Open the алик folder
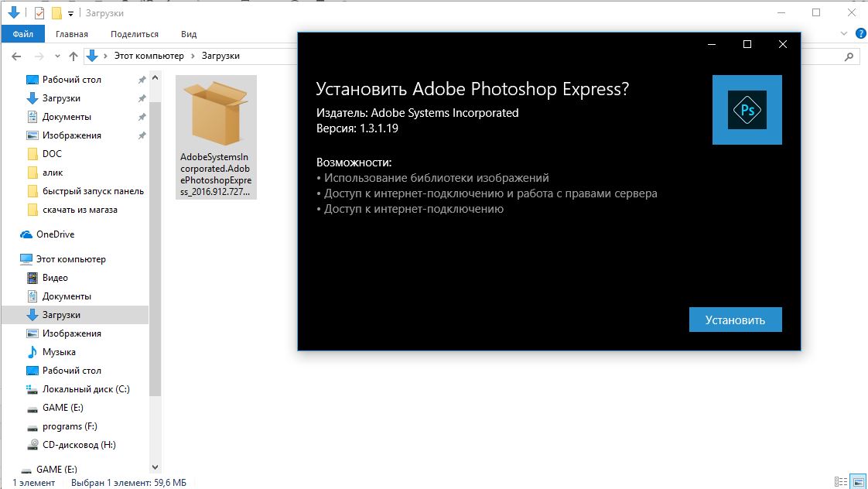This screenshot has width=868, height=489. click(x=53, y=173)
